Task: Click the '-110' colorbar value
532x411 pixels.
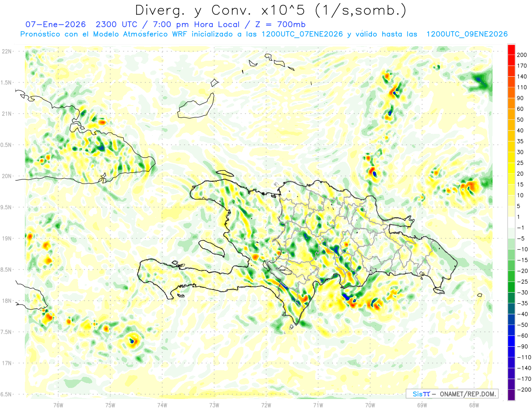Action: click(524, 357)
